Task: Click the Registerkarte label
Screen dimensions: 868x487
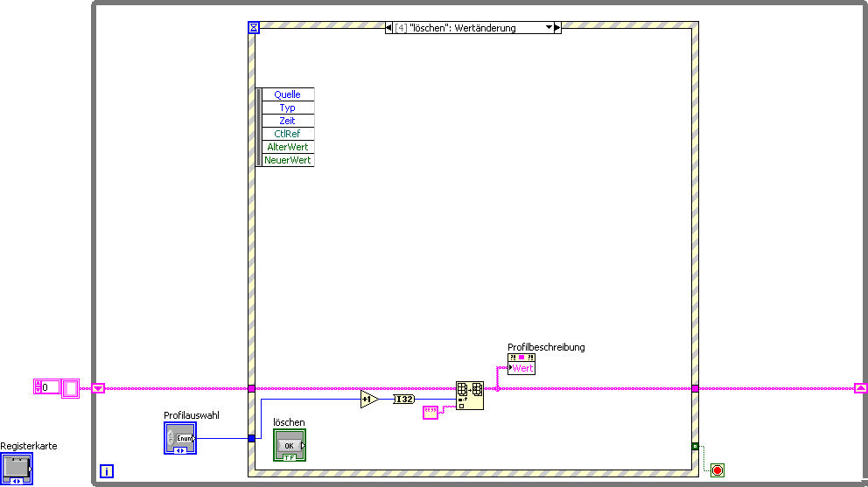Action: pyautogui.click(x=29, y=446)
